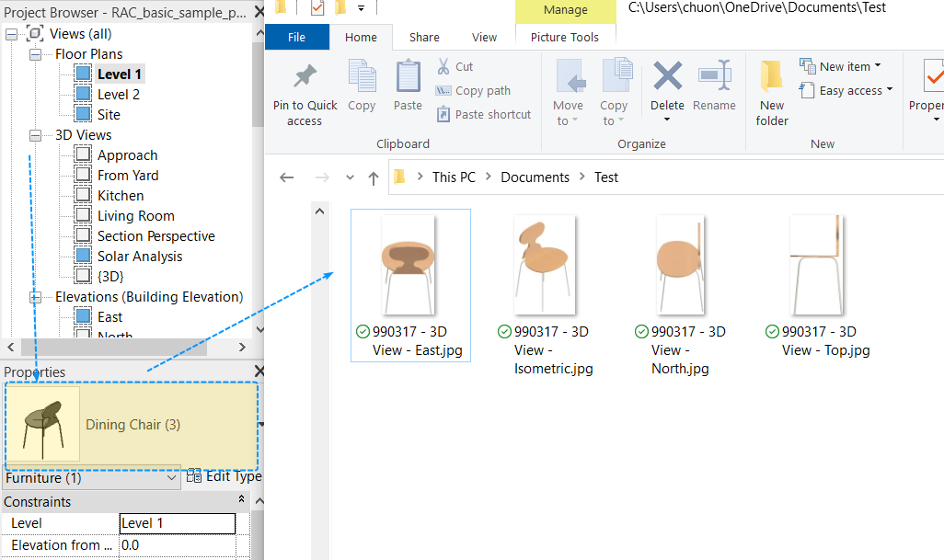The height and width of the screenshot is (560, 944).
Task: Click the Level constraint value field
Action: (177, 523)
